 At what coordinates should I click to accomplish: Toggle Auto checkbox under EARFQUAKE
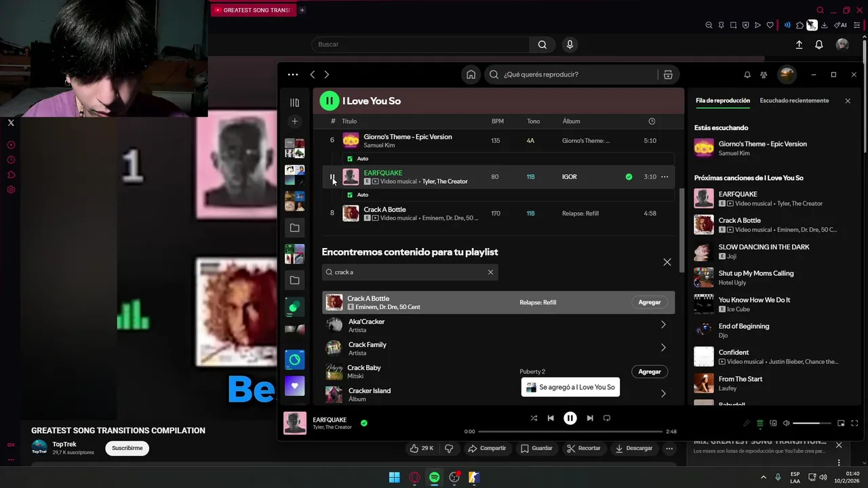[x=350, y=195]
